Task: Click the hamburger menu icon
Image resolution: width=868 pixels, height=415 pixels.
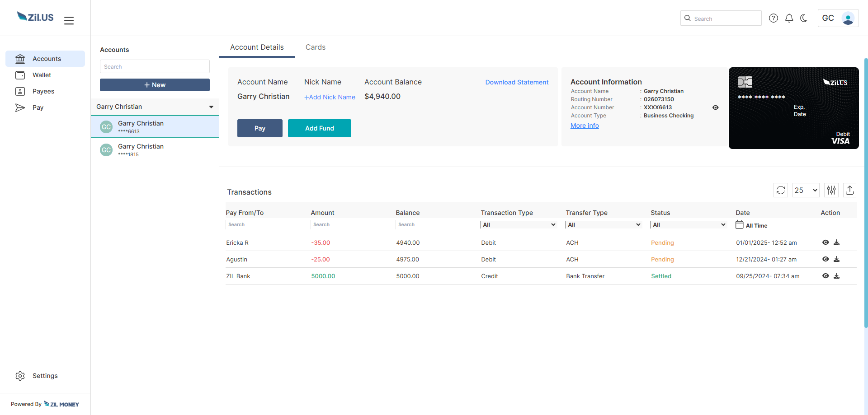Action: 69,20
